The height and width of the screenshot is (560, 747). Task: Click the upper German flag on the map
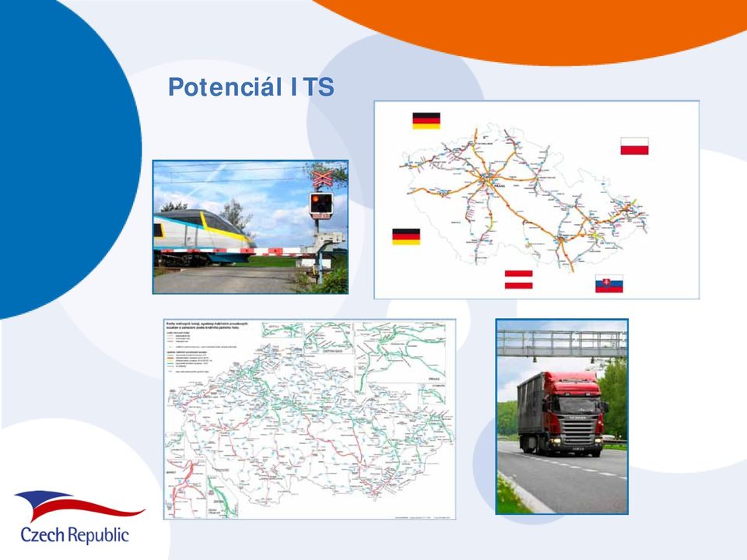(x=426, y=121)
